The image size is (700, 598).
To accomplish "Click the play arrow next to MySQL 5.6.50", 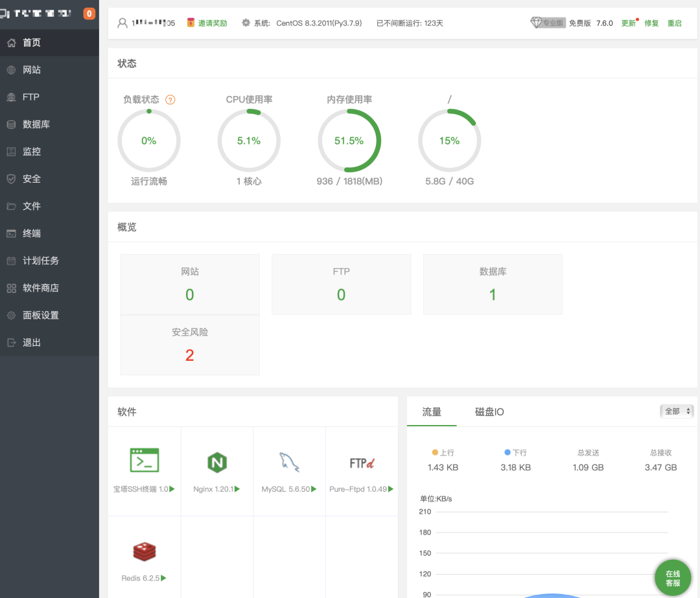I will click(314, 489).
